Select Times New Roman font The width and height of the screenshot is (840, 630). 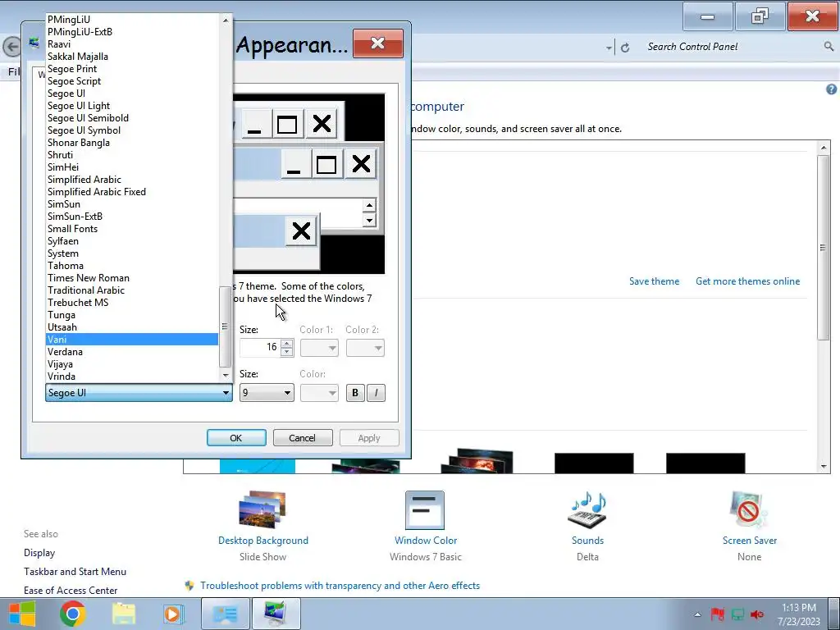click(x=132, y=278)
